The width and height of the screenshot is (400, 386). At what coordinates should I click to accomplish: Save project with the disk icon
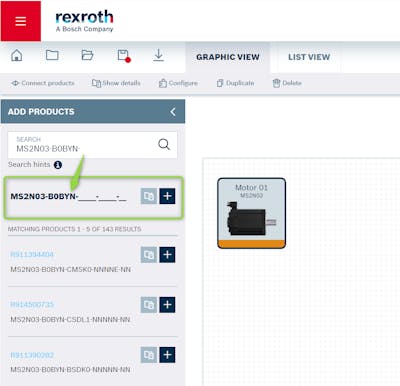pyautogui.click(x=124, y=56)
